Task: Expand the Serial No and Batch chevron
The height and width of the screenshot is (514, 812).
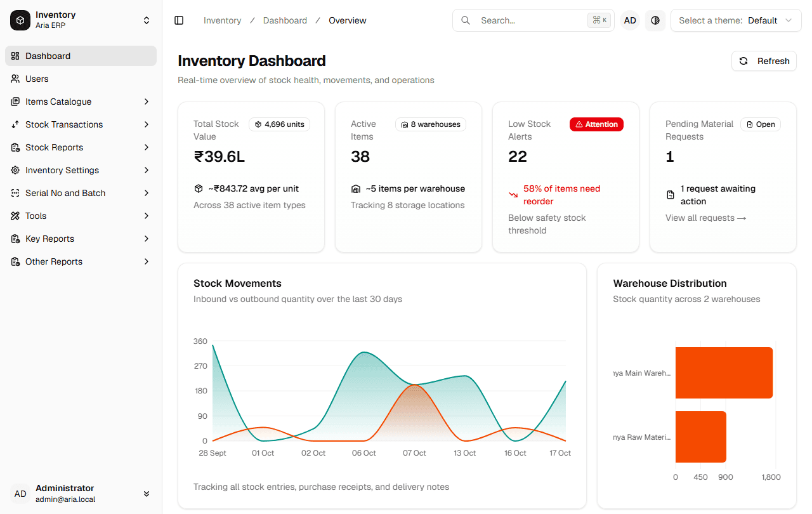Action: [x=147, y=193]
